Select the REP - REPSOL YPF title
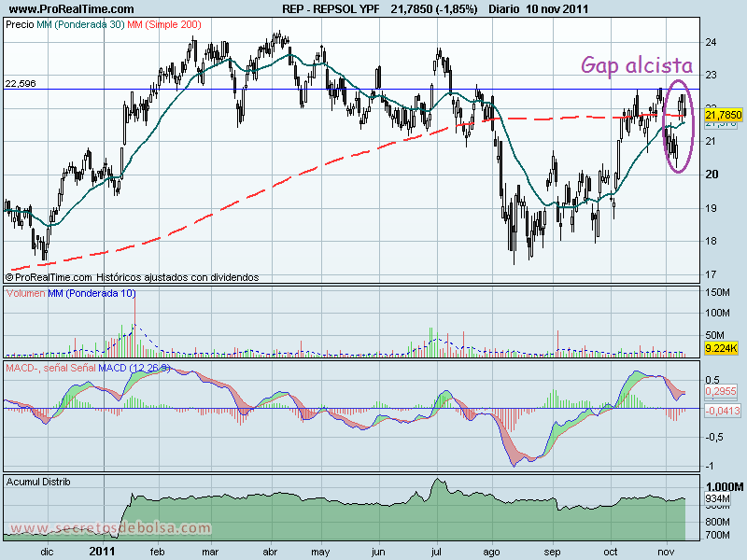The width and height of the screenshot is (747, 560). click(x=331, y=8)
